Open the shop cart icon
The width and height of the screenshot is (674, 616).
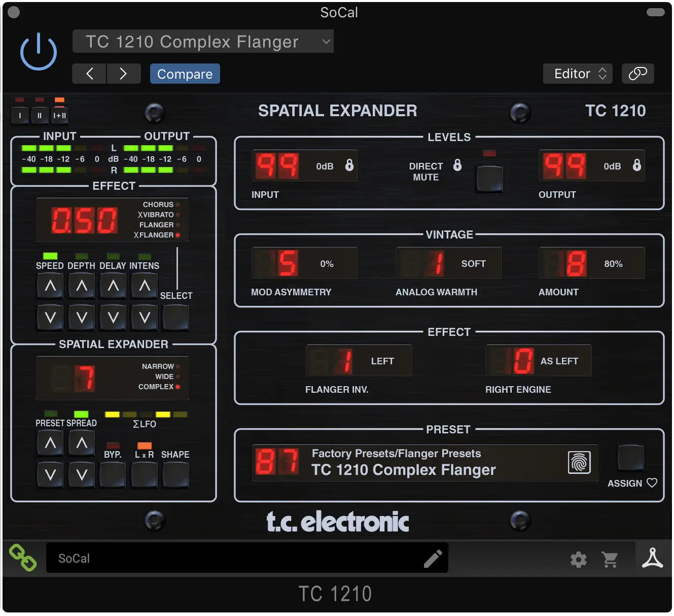click(x=610, y=560)
